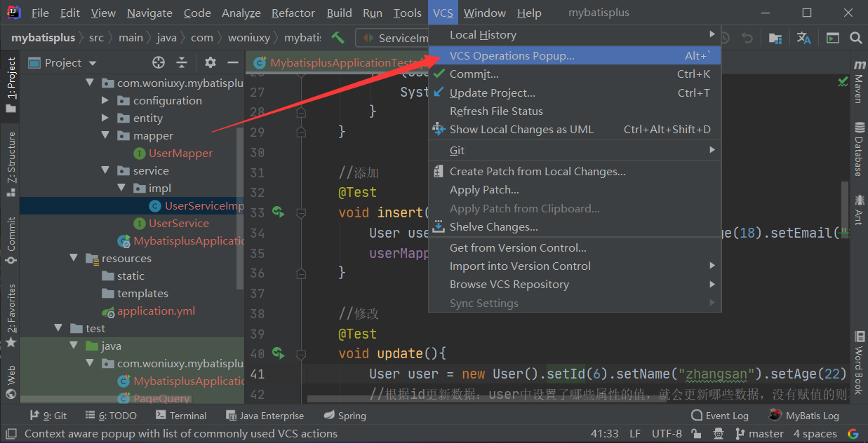Hide the Project panel with minus icon

(233, 62)
